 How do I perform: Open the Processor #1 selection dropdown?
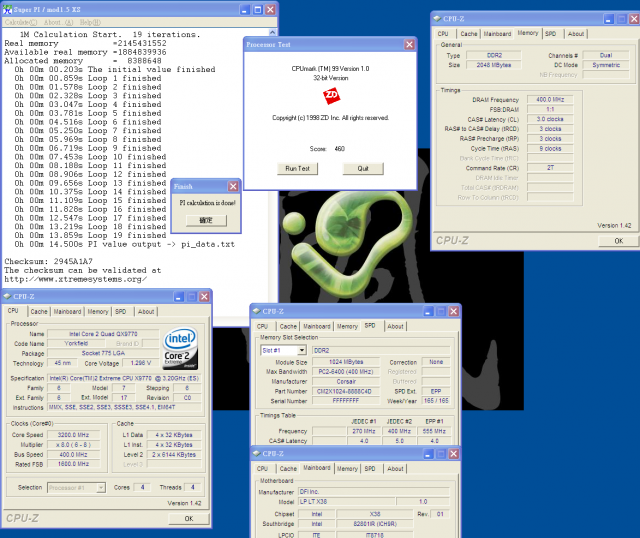click(x=101, y=487)
